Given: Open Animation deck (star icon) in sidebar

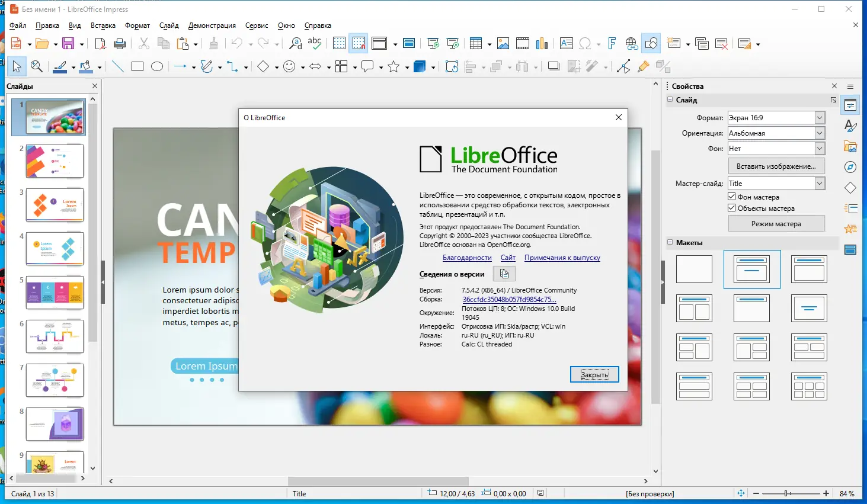Looking at the screenshot, I should (850, 229).
